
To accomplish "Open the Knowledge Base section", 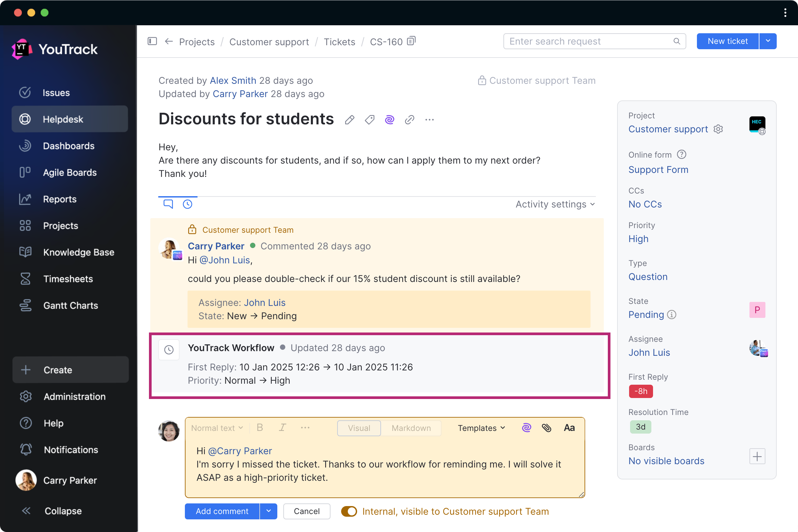I will (x=79, y=252).
